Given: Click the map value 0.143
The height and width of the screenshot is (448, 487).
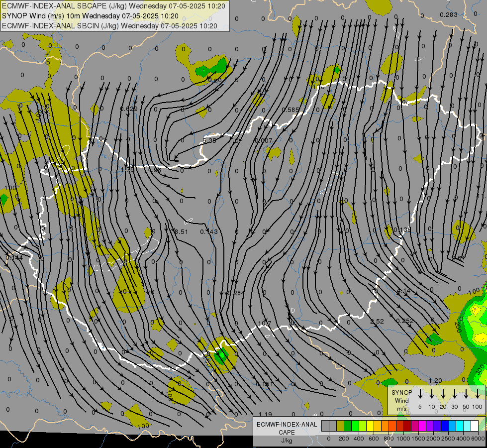Looking at the screenshot, I should coord(209,231).
